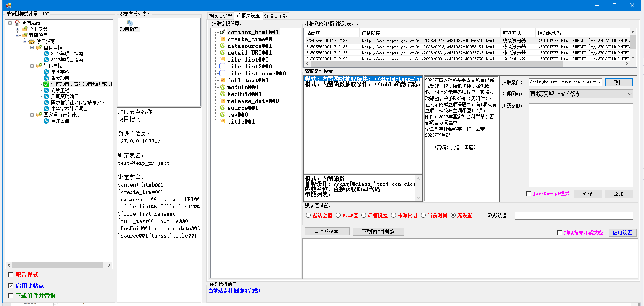The image size is (644, 306).
Task: Open the 处理函数 dropdown
Action: 629,94
